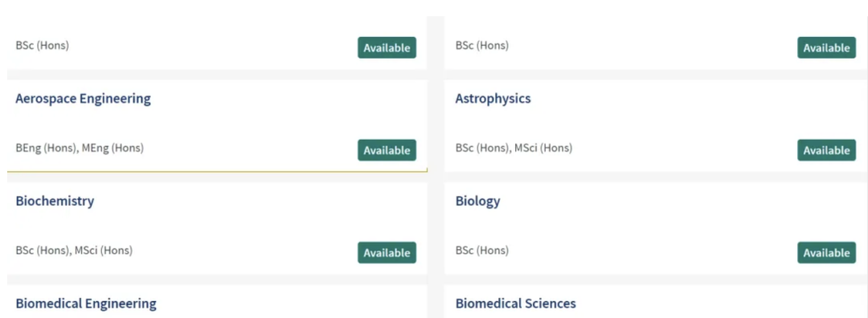Image resolution: width=868 pixels, height=318 pixels.
Task: Click degree types listed under Biochemistry
Action: pos(74,251)
